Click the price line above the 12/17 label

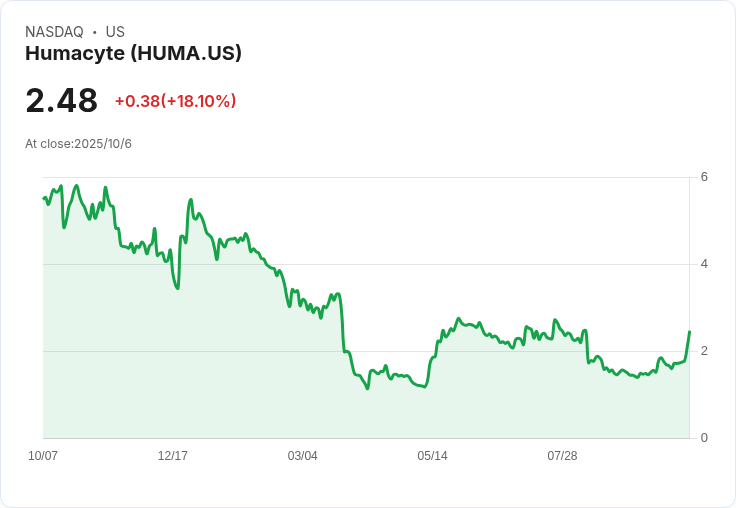(174, 277)
